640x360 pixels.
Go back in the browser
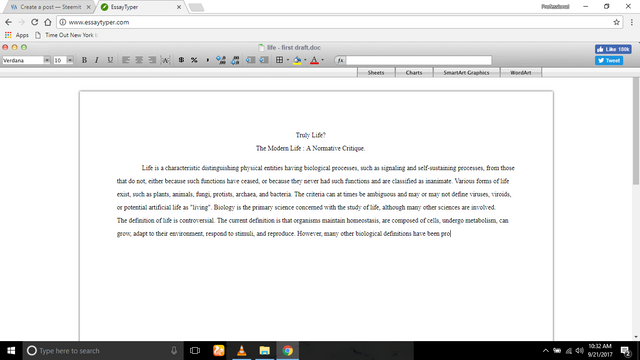pos(9,22)
